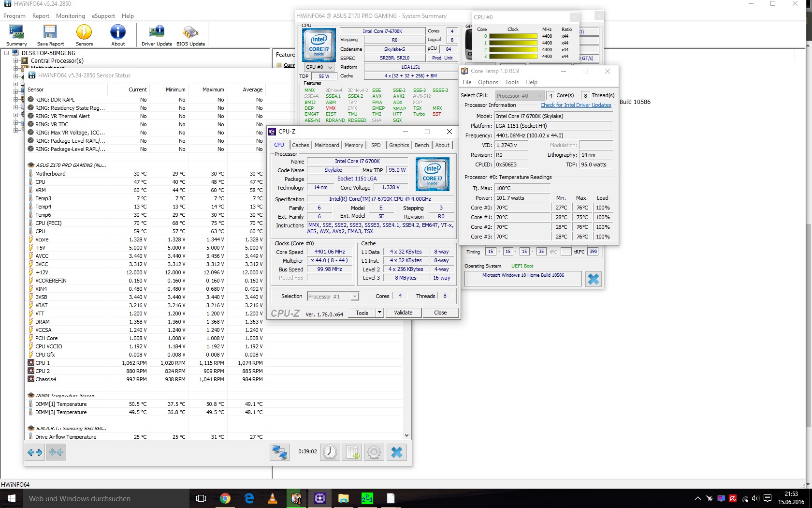Expand the Central Processor(s) tree node
The width and height of the screenshot is (812, 508).
tap(16, 61)
